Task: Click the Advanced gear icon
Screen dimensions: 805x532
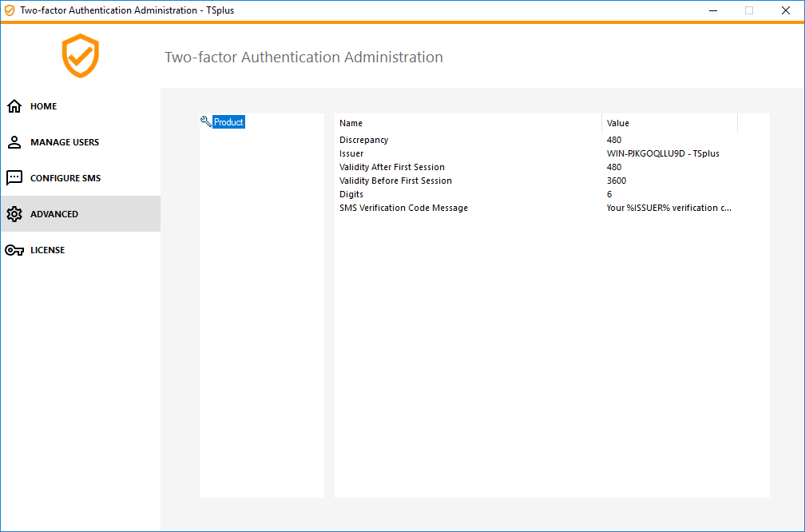Action: [x=14, y=214]
